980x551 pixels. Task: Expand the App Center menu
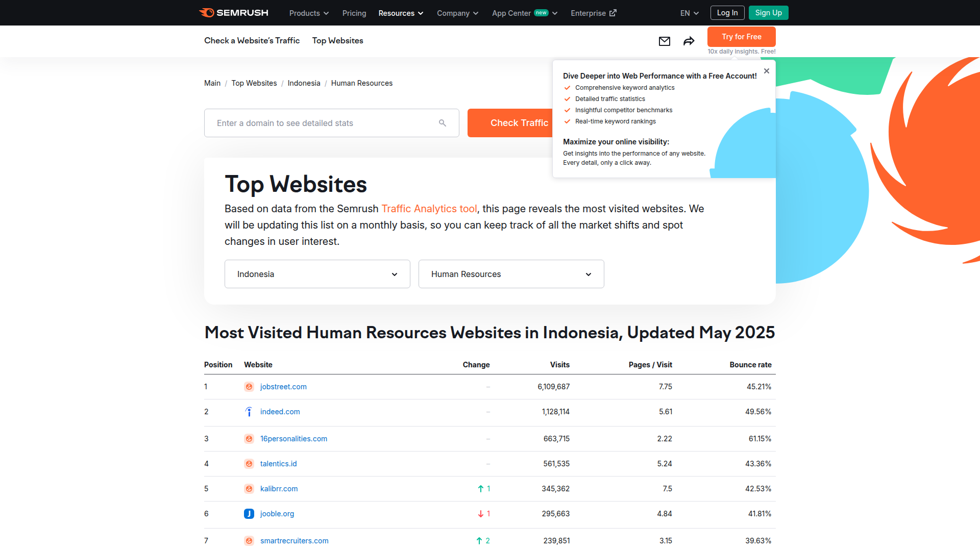[x=525, y=13]
